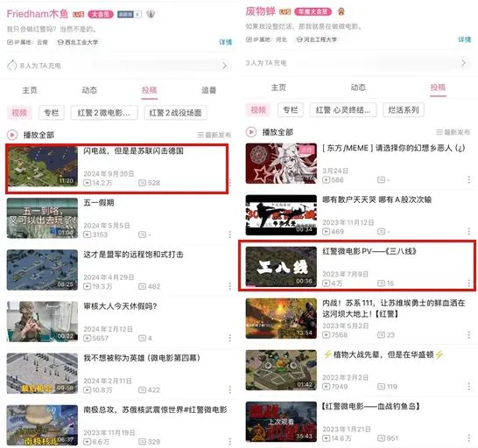Image resolution: width=478 pixels, height=448 pixels.
Task: Select 专栏 filter on right profile
Action: tap(291, 109)
